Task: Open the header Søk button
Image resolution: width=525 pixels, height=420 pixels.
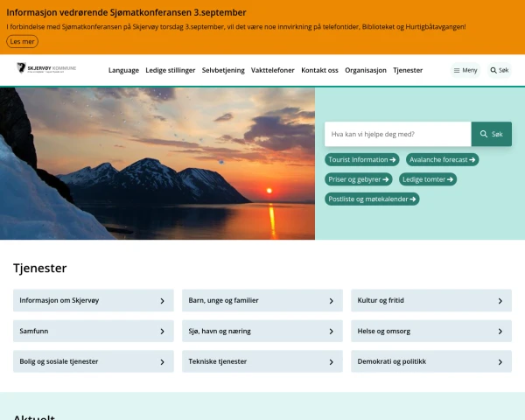Action: pyautogui.click(x=500, y=70)
